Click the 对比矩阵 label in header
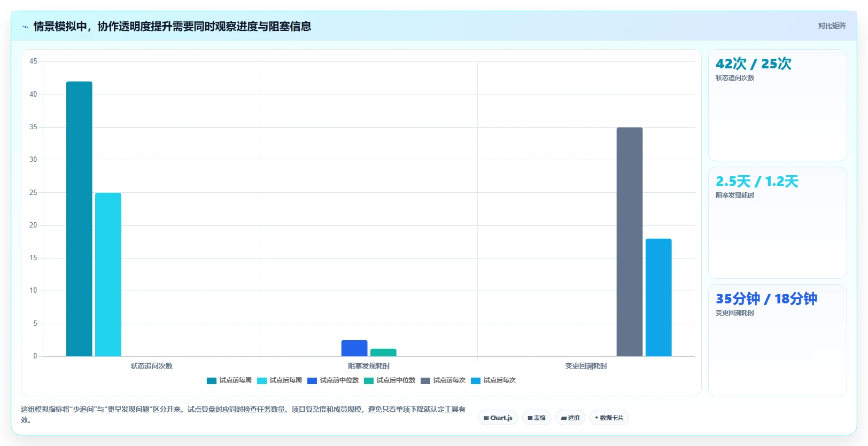The height and width of the screenshot is (446, 868). (832, 26)
